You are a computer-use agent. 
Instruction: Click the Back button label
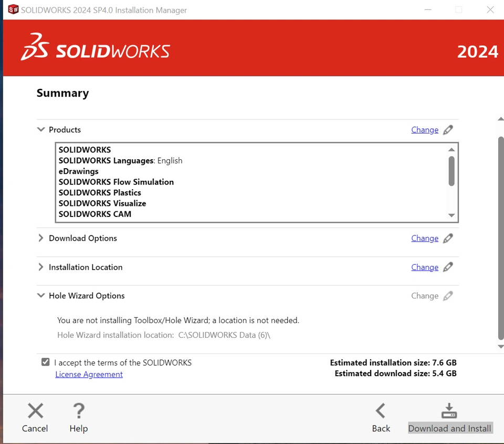point(381,428)
